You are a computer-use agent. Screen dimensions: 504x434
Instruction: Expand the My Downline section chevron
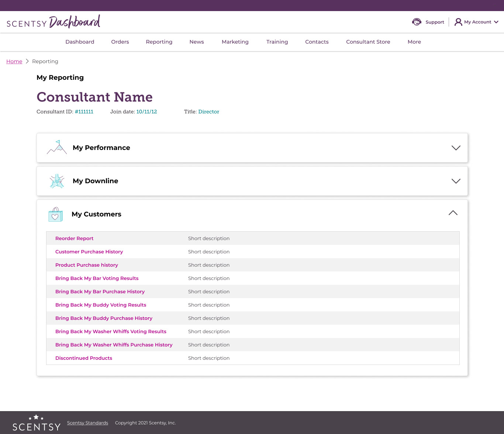tap(456, 181)
